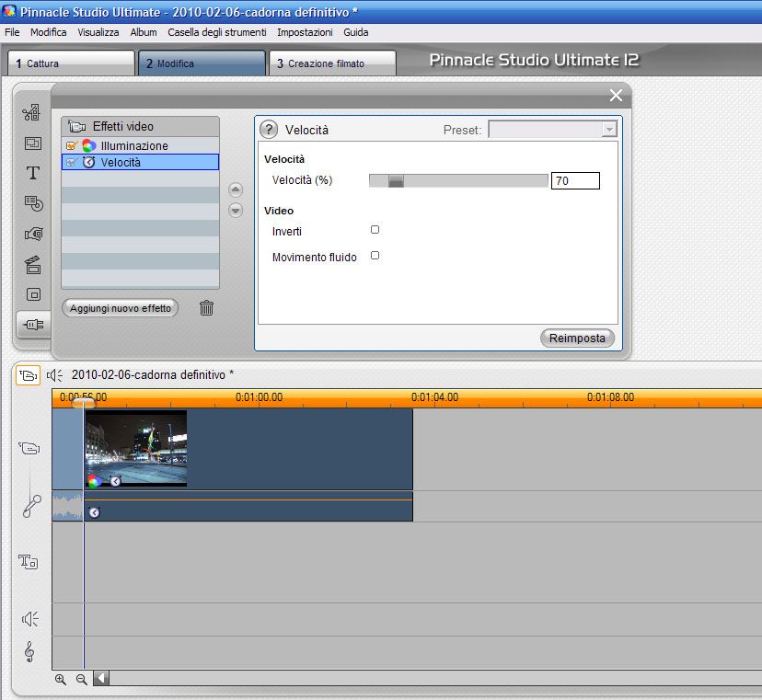Click the title overlay track icon
The width and height of the screenshot is (762, 700).
29,561
